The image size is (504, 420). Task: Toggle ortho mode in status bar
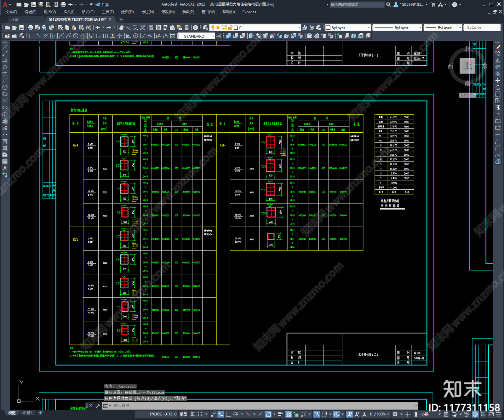coord(228,414)
